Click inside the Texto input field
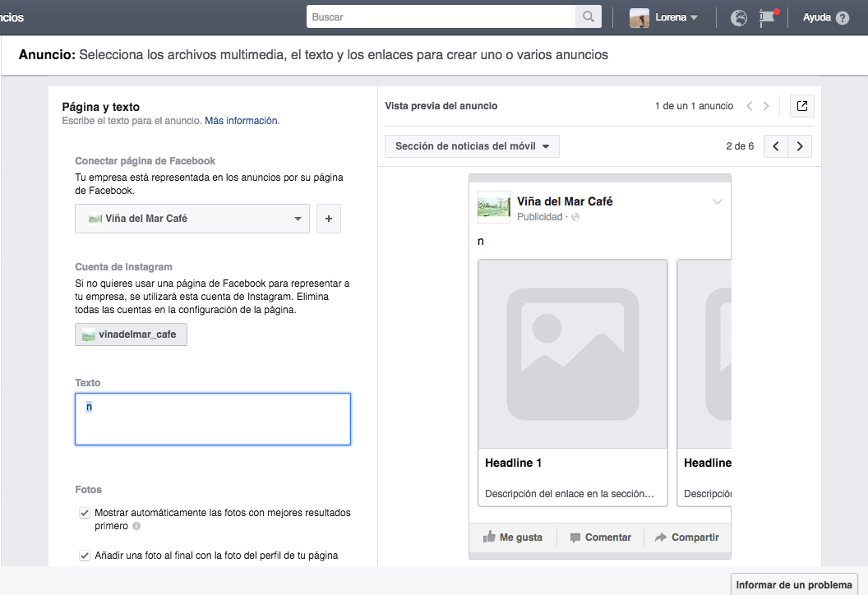The width and height of the screenshot is (868, 595). tap(212, 419)
